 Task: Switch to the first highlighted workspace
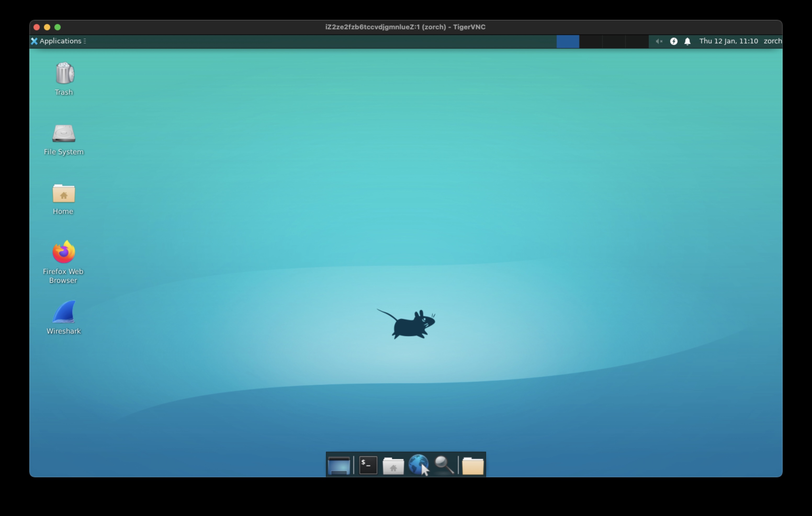pyautogui.click(x=567, y=42)
